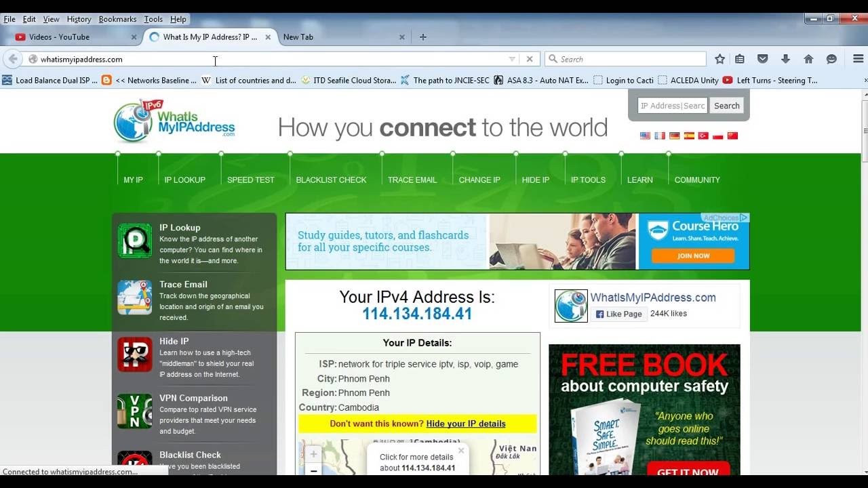Click the Facebook Like Page button
This screenshot has height=488, width=868.
[618, 314]
